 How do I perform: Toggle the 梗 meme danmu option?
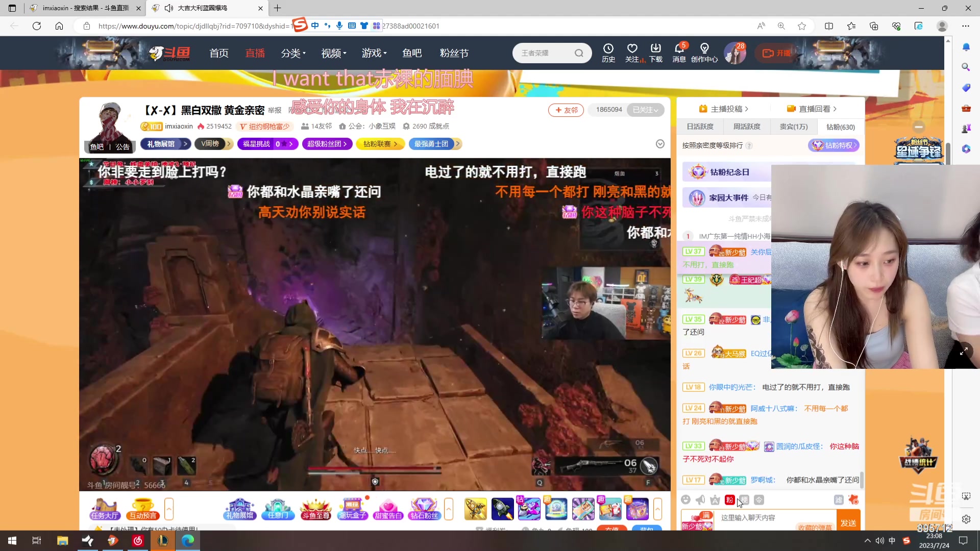[744, 500]
